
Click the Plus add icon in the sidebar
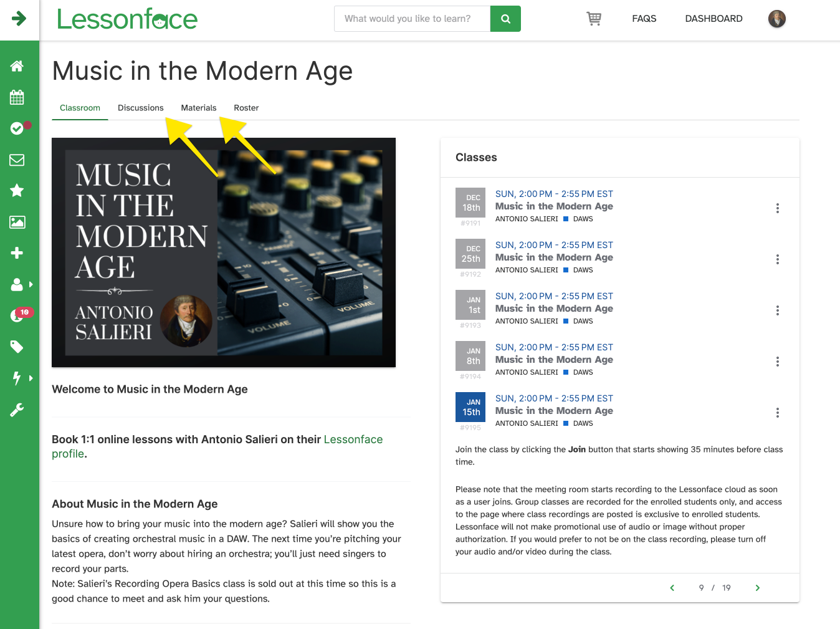point(16,252)
